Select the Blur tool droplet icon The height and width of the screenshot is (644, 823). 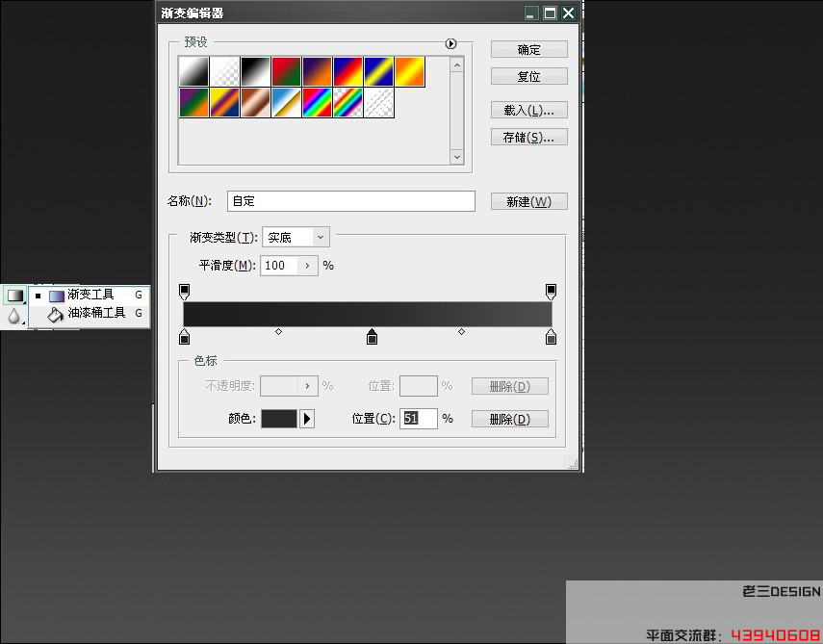[14, 316]
